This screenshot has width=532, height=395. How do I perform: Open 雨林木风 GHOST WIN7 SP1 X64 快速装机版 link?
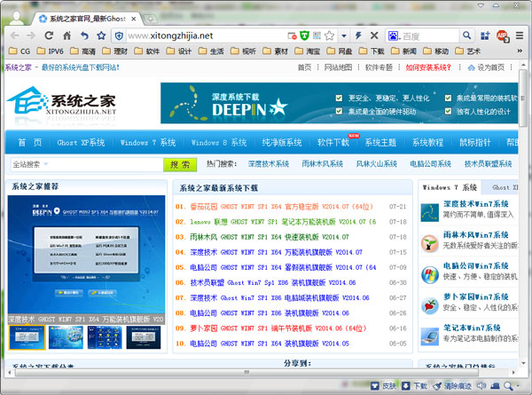pyautogui.click(x=269, y=237)
